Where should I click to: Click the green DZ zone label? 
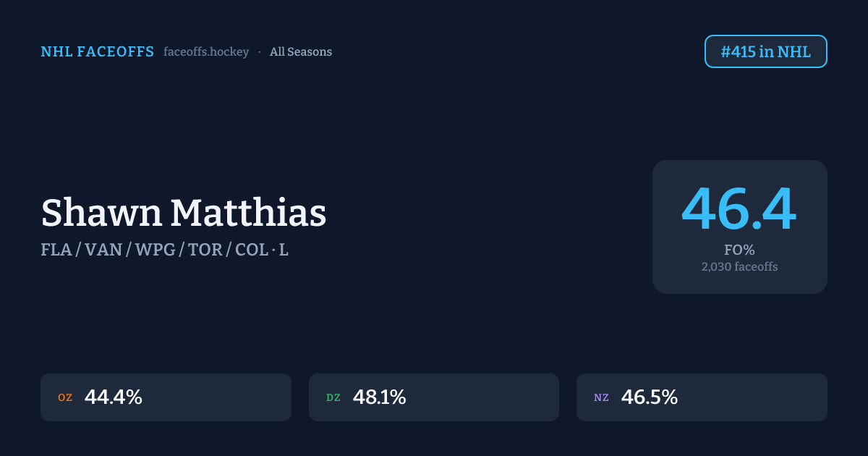point(333,397)
